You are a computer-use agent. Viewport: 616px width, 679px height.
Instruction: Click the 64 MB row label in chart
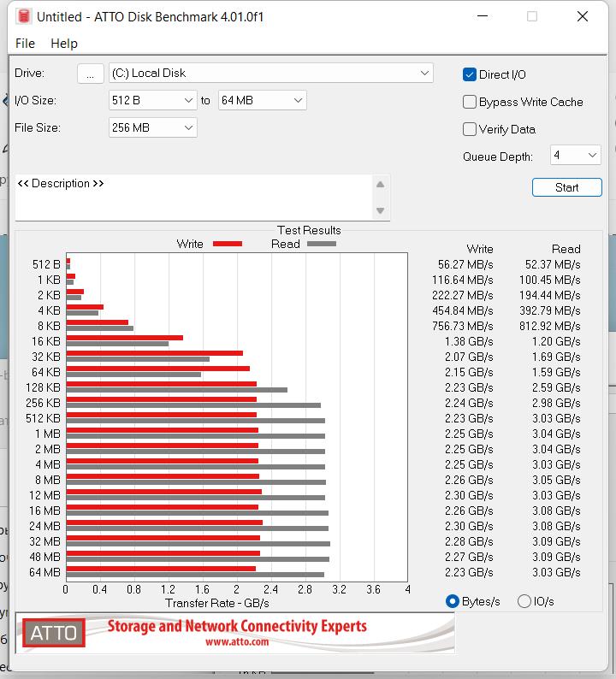click(44, 572)
